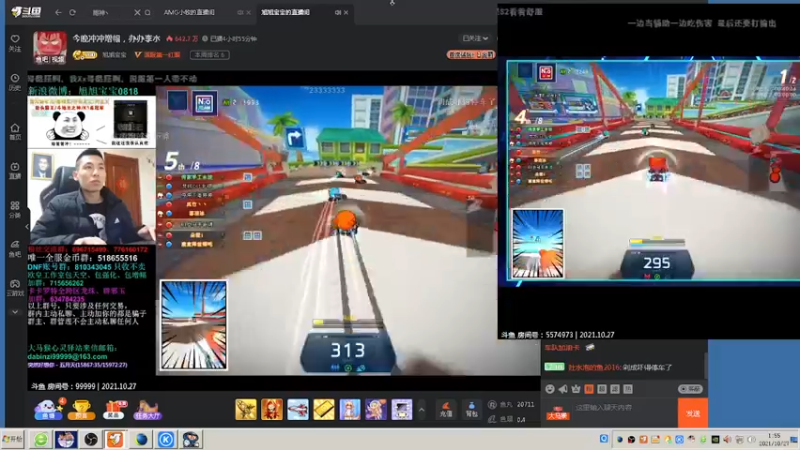This screenshot has width=800, height=450.
Task: Select the orange highlighted chat style square
Action: coord(589,389)
